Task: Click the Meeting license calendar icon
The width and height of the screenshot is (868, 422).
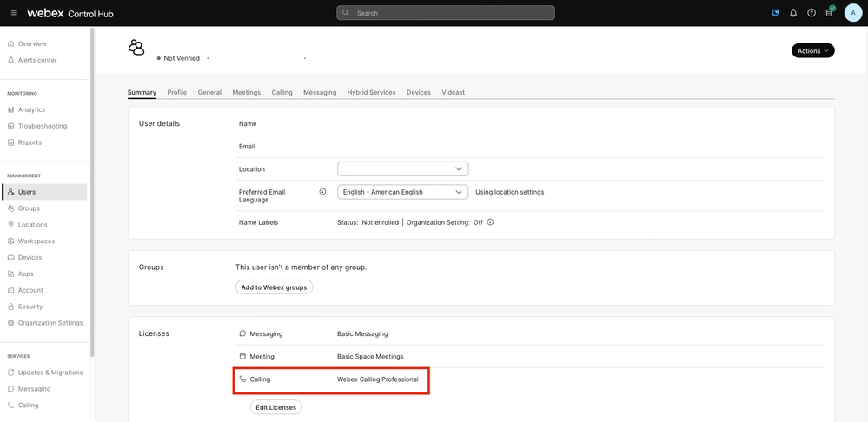Action: point(242,357)
